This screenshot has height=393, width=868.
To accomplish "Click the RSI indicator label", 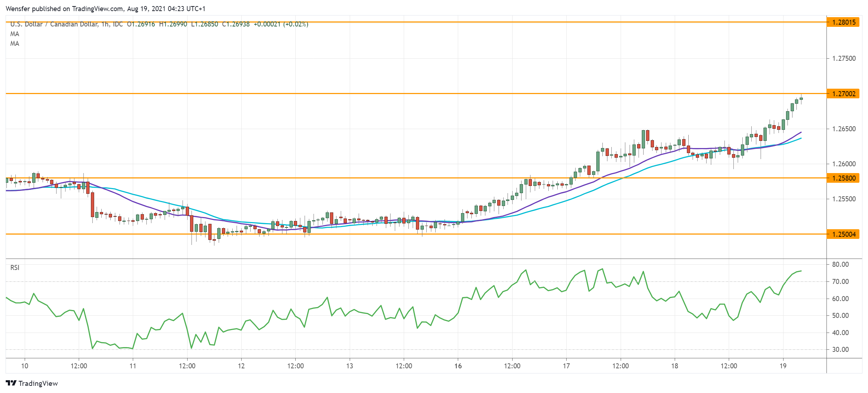I will (15, 267).
